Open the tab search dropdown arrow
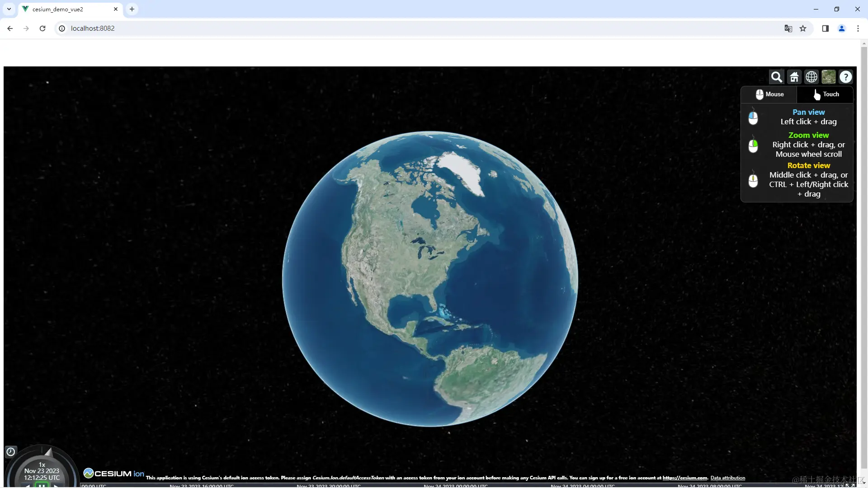 point(9,9)
